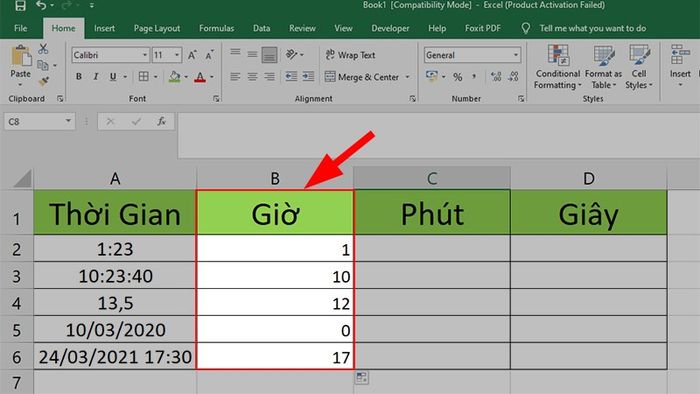
Task: Open Customize Quick Access Toolbar dropdown
Action: [x=92, y=5]
